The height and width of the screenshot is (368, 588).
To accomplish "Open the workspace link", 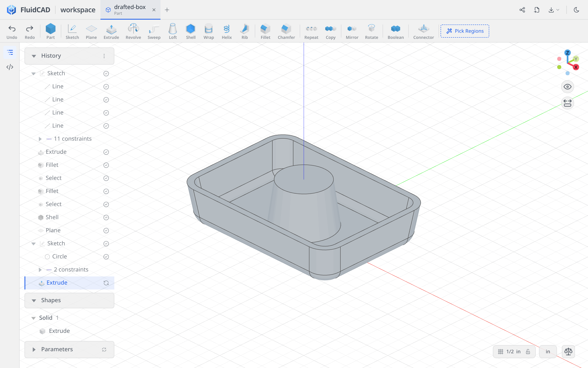I will pos(78,10).
